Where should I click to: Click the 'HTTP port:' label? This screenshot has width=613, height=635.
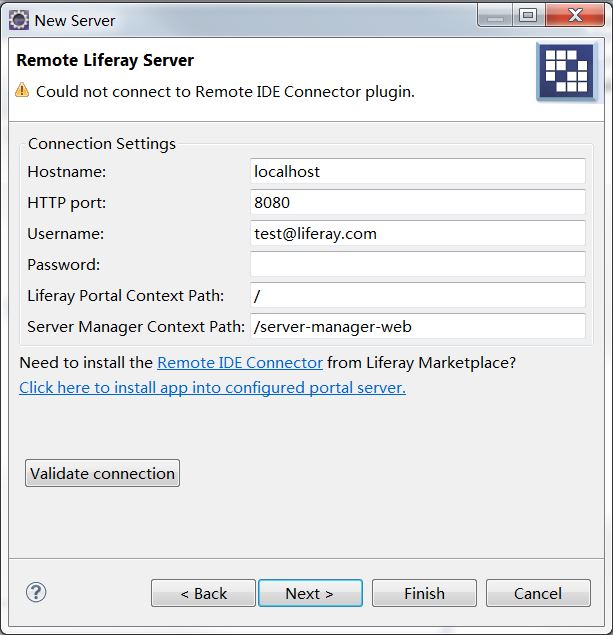point(66,202)
